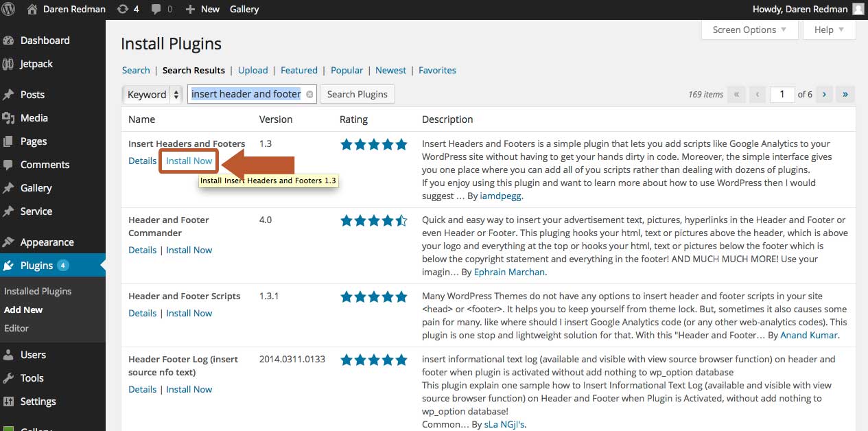Open the comments bubble icon showing 0

click(156, 10)
